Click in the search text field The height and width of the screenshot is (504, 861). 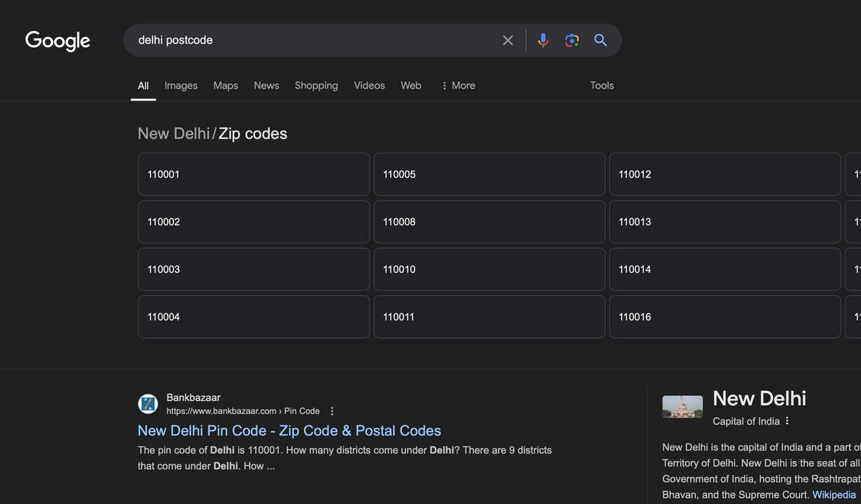pos(309,40)
